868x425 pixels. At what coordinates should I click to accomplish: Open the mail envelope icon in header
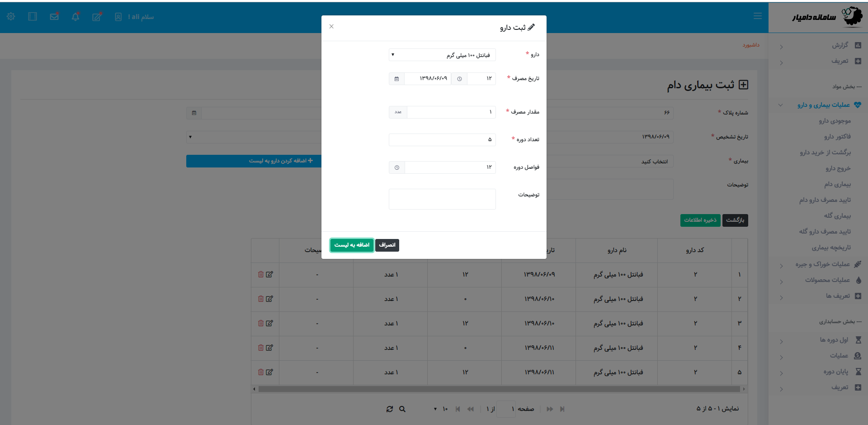tap(54, 17)
